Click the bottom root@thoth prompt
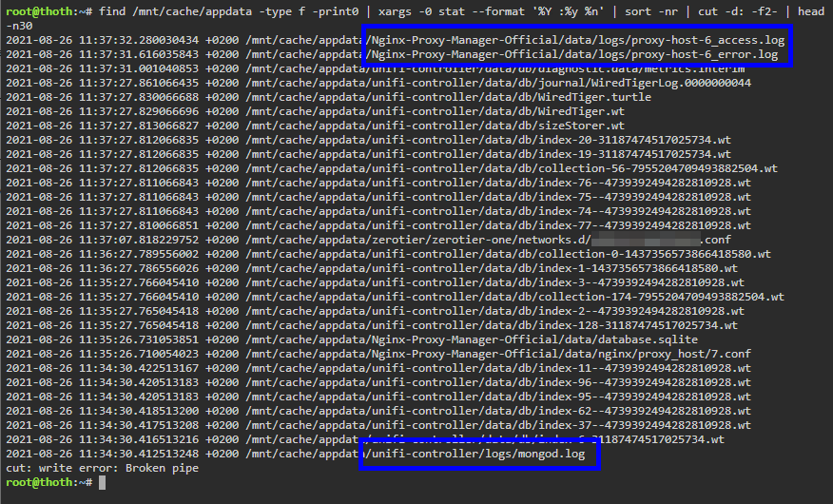Screen dimensions: 833x504 click(48, 482)
